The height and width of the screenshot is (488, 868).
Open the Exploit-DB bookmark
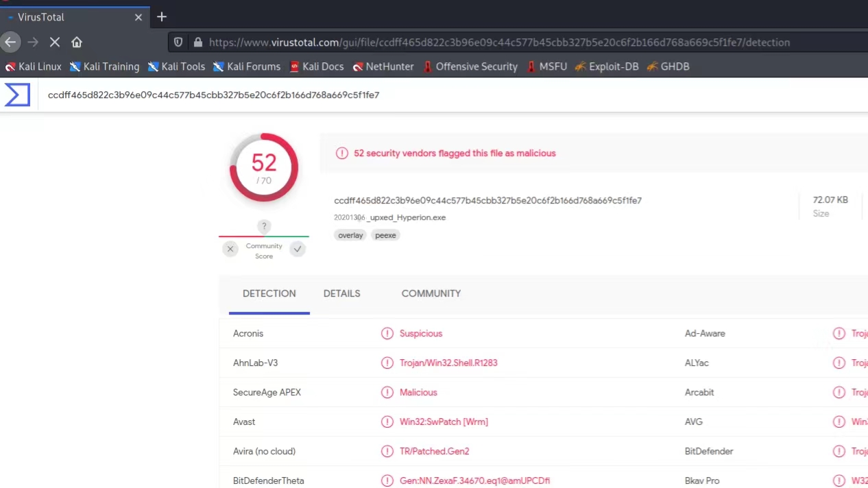tap(607, 66)
